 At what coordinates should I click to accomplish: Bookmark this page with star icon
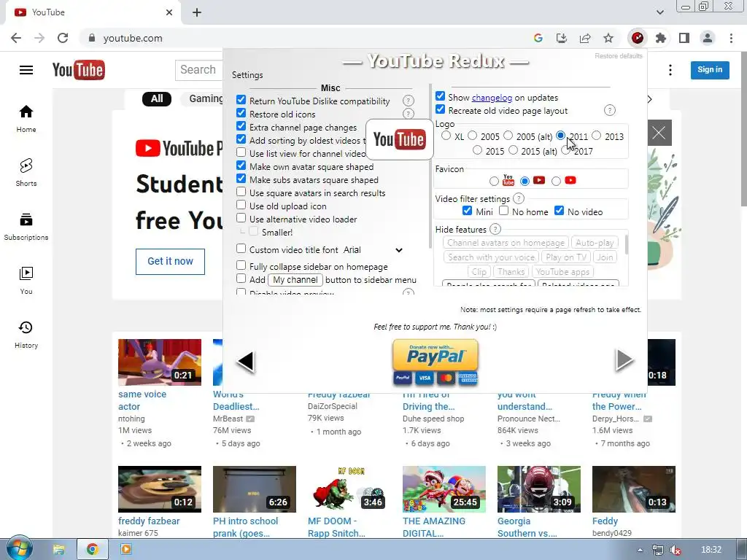pyautogui.click(x=608, y=38)
